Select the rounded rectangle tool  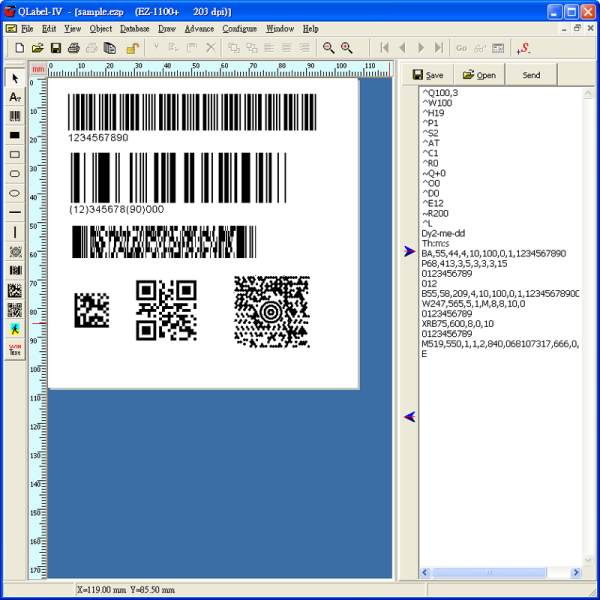[x=15, y=174]
